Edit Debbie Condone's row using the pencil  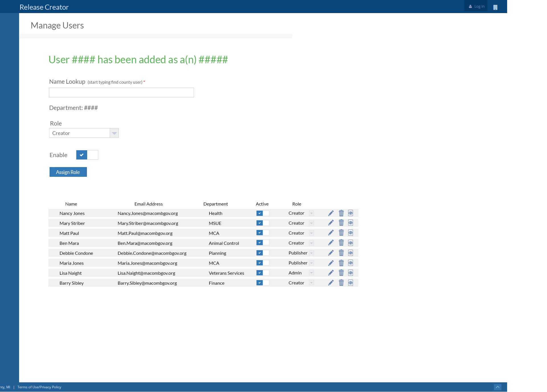click(x=331, y=253)
